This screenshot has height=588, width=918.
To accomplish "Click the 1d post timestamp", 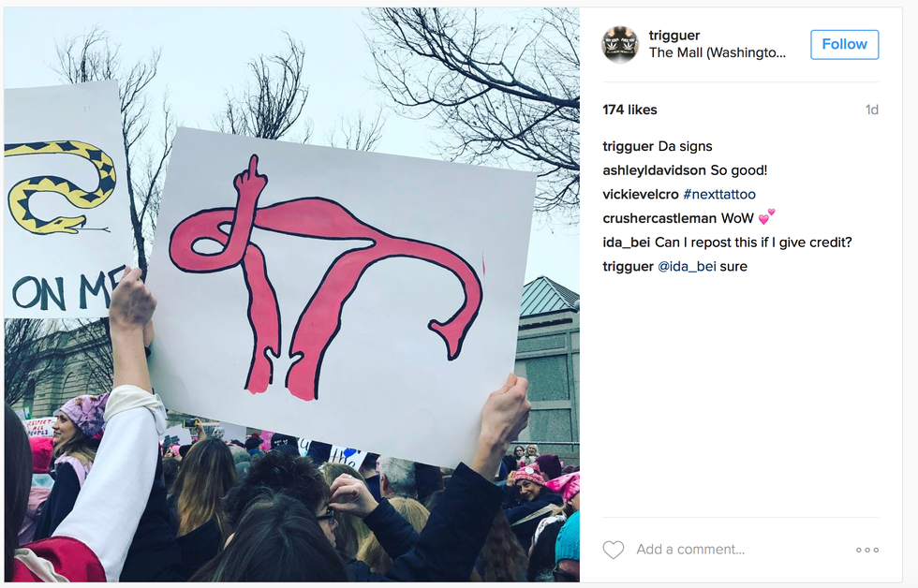I will click(x=872, y=110).
